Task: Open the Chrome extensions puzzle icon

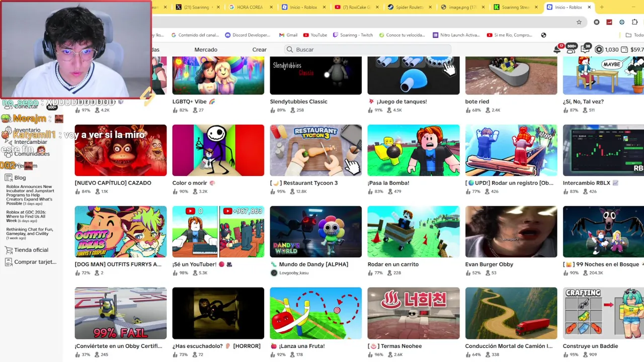Action: pyautogui.click(x=634, y=22)
